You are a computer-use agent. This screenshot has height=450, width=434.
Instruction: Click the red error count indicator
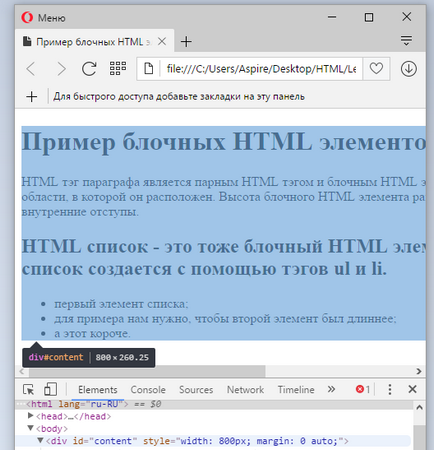coord(363,389)
